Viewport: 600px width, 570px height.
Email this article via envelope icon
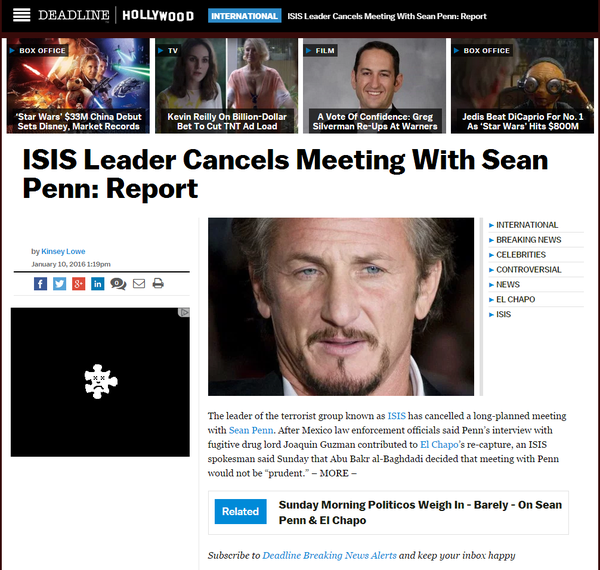(139, 283)
